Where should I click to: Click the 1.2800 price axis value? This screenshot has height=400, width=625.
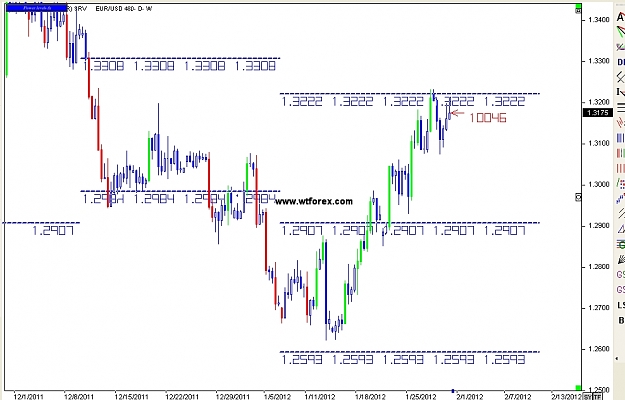click(x=599, y=267)
